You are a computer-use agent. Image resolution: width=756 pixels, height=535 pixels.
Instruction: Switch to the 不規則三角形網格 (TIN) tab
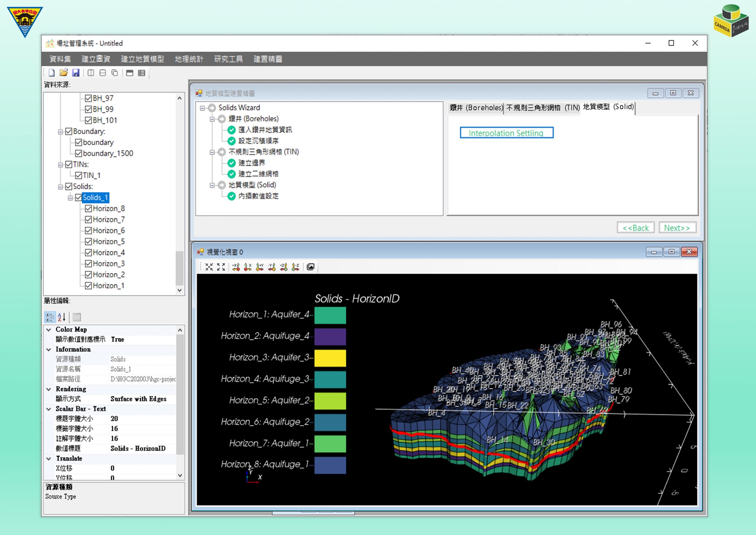point(542,108)
